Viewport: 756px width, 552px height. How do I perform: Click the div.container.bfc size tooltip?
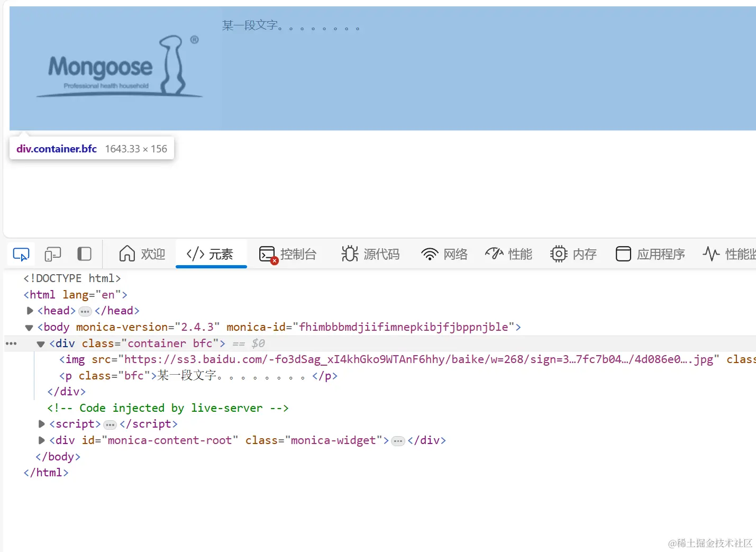92,149
